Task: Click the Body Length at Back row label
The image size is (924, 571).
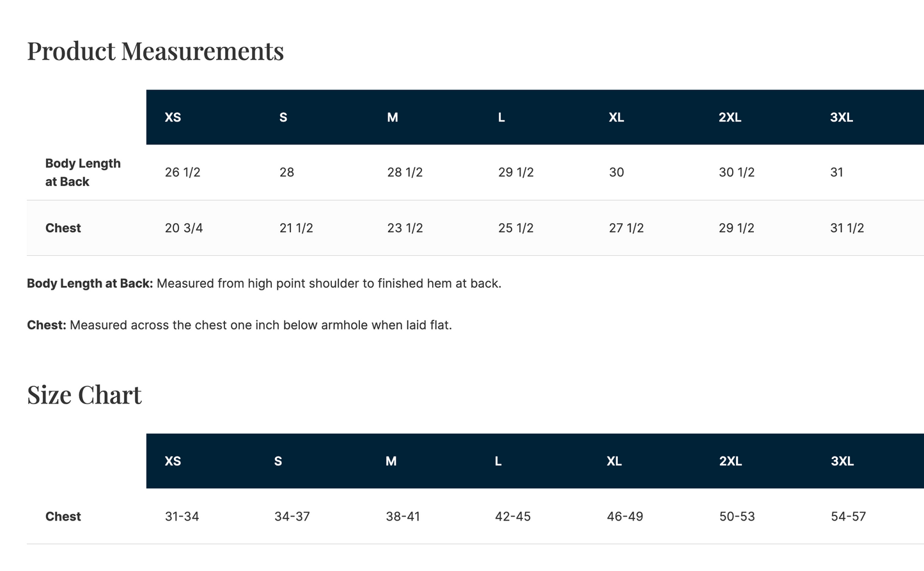Action: [83, 173]
